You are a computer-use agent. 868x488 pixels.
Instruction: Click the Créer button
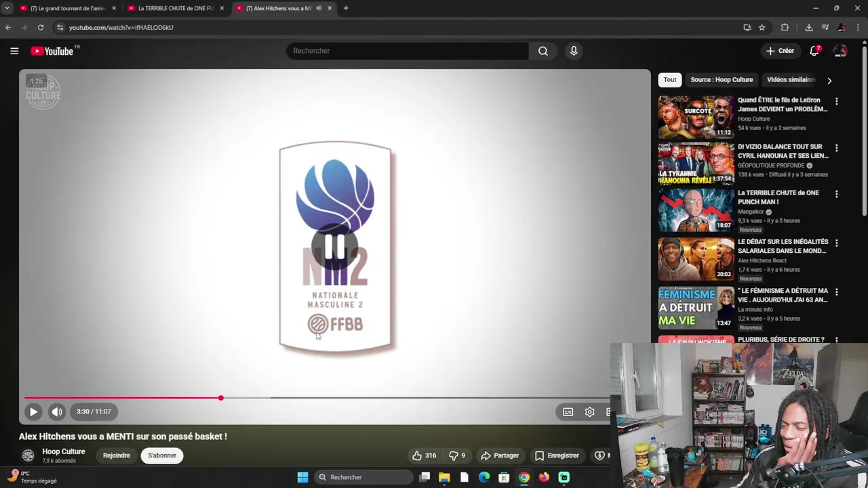780,51
